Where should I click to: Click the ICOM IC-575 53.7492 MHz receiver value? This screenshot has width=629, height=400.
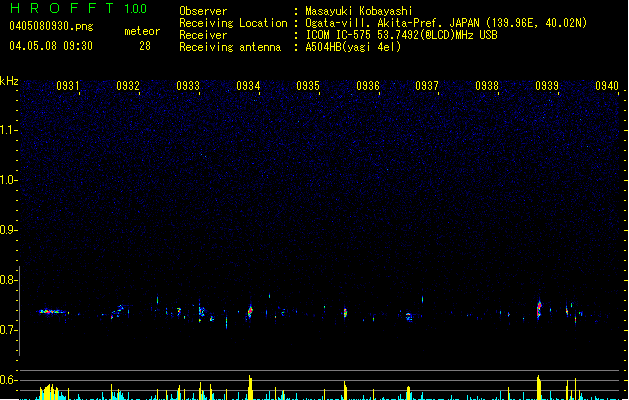pos(402,35)
